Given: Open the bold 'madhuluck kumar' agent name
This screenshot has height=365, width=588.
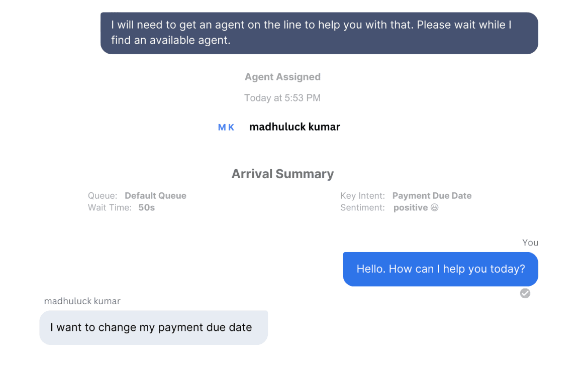Looking at the screenshot, I should [x=295, y=127].
